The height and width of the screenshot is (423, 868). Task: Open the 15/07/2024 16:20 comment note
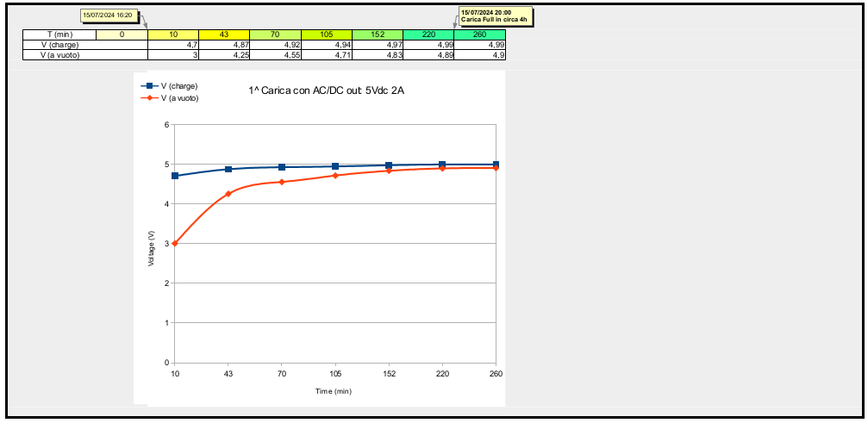click(x=107, y=15)
